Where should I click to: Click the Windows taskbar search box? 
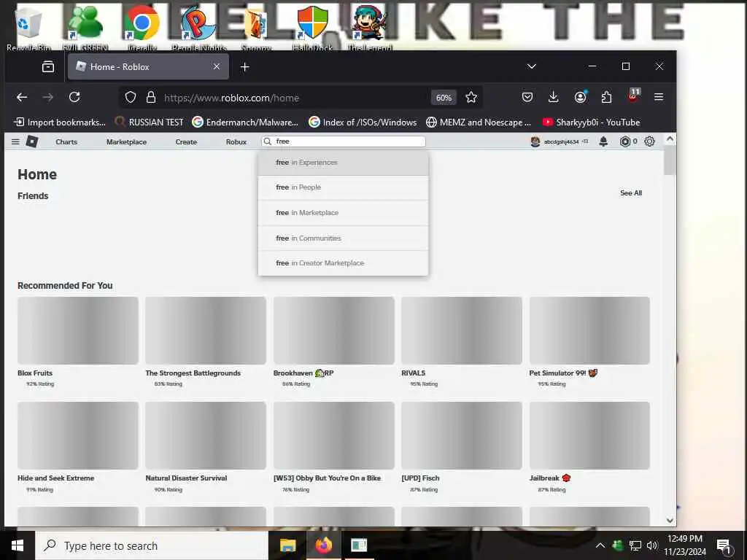[x=152, y=545]
